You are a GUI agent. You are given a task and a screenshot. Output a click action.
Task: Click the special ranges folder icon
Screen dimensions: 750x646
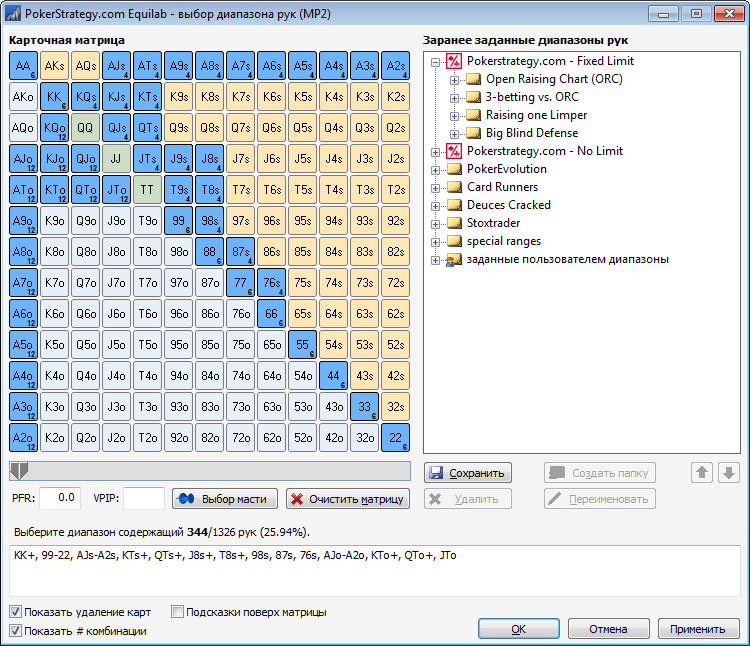coord(454,241)
